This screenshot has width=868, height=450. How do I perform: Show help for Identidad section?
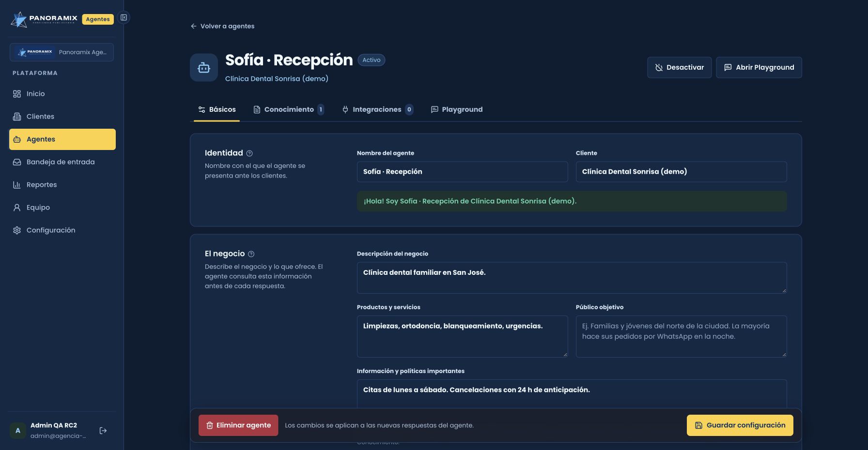tap(249, 153)
